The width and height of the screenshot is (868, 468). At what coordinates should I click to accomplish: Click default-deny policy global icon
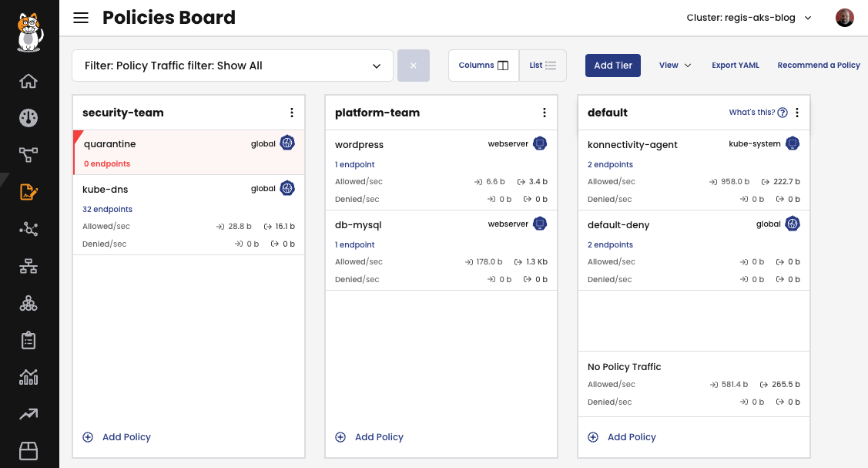click(x=793, y=224)
